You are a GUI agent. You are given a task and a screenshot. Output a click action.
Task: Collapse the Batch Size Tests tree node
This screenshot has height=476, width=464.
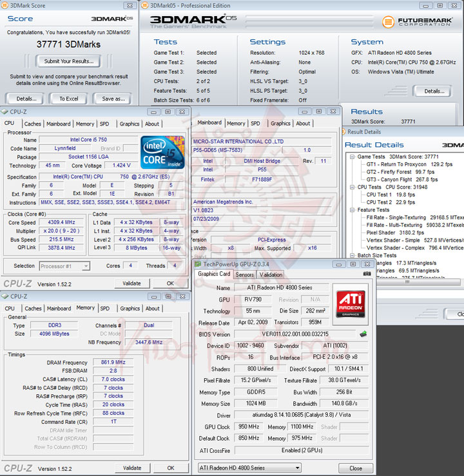[x=352, y=255]
